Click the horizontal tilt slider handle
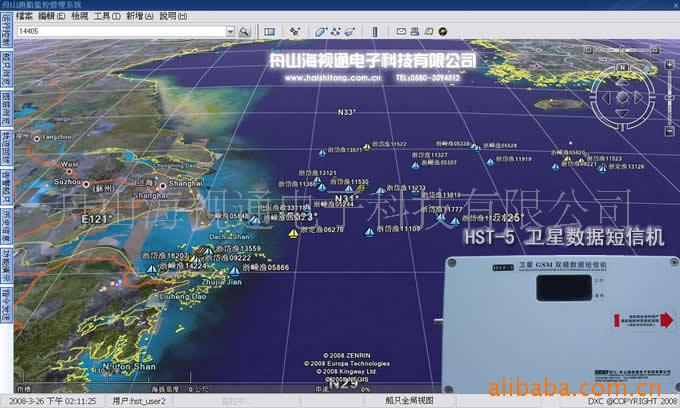The image size is (680, 408). pos(621,49)
